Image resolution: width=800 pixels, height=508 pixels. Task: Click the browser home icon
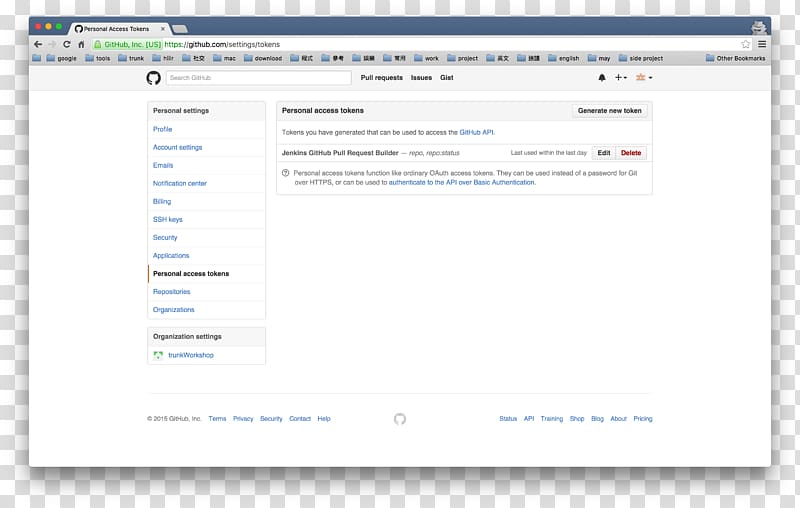[x=81, y=44]
